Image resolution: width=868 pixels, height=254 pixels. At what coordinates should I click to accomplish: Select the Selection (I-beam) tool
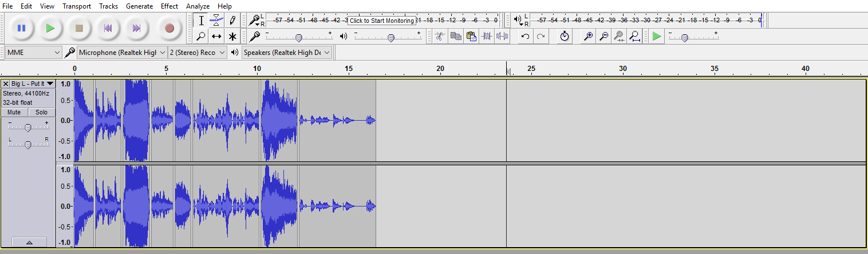201,21
